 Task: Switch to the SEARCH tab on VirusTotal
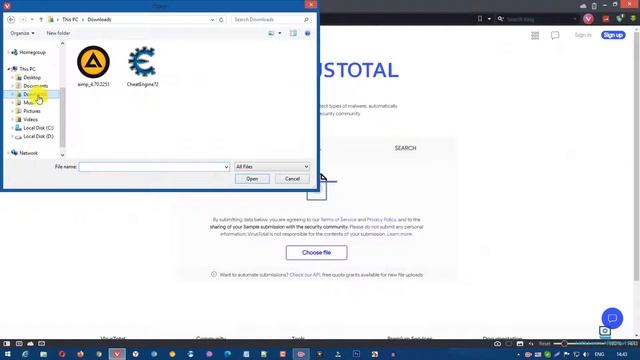pos(405,148)
